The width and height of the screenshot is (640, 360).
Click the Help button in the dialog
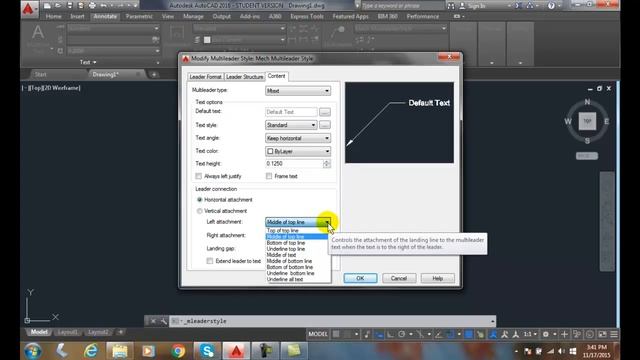(x=438, y=278)
